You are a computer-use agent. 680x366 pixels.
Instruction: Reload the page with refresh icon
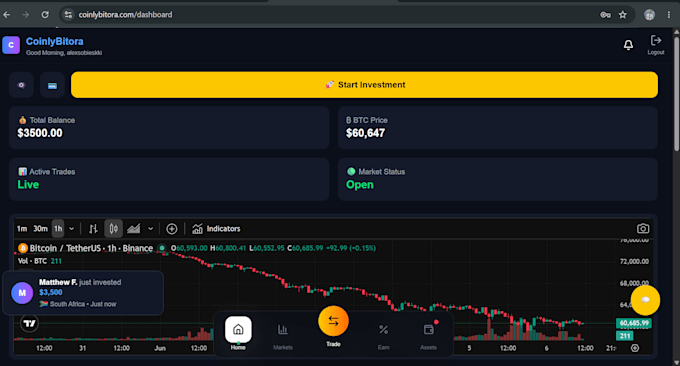(45, 15)
